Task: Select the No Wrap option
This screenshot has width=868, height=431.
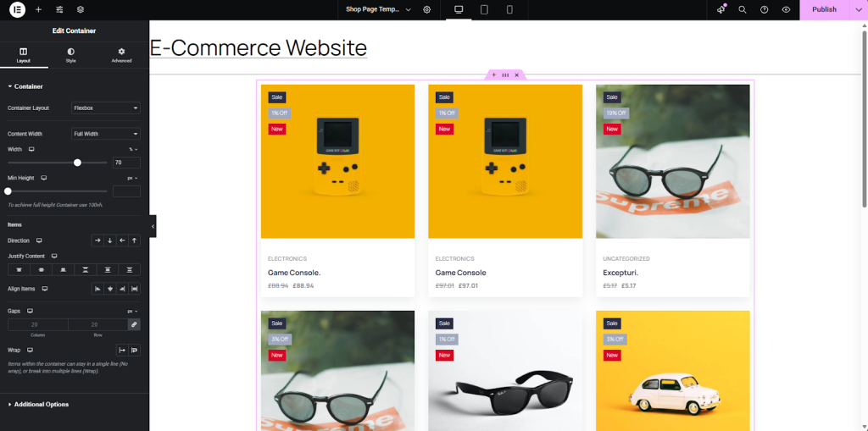Action: [x=122, y=351]
